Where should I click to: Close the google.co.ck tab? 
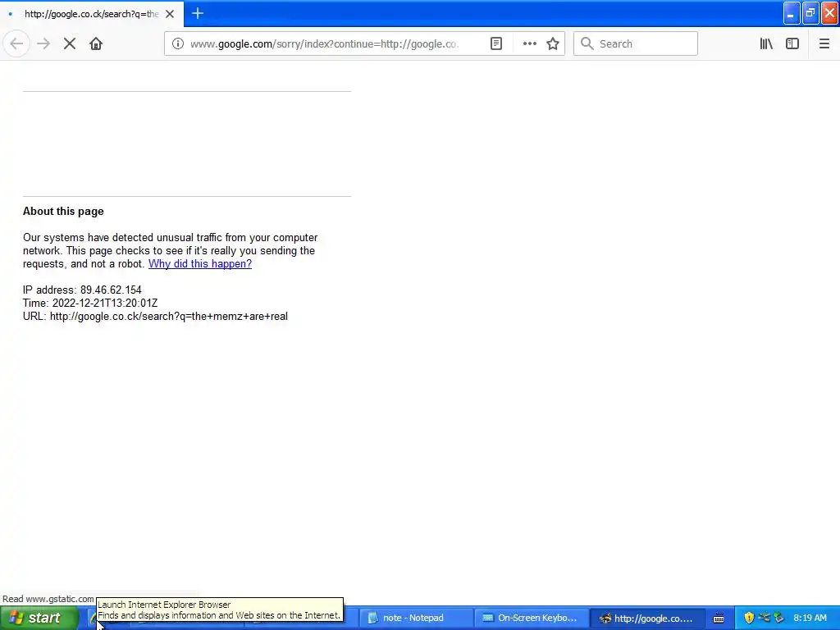[170, 14]
